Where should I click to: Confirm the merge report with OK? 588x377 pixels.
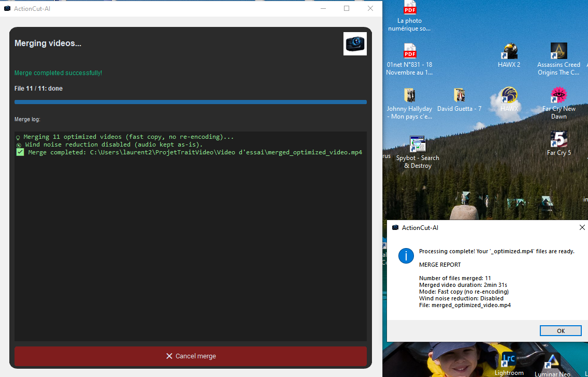pyautogui.click(x=561, y=330)
